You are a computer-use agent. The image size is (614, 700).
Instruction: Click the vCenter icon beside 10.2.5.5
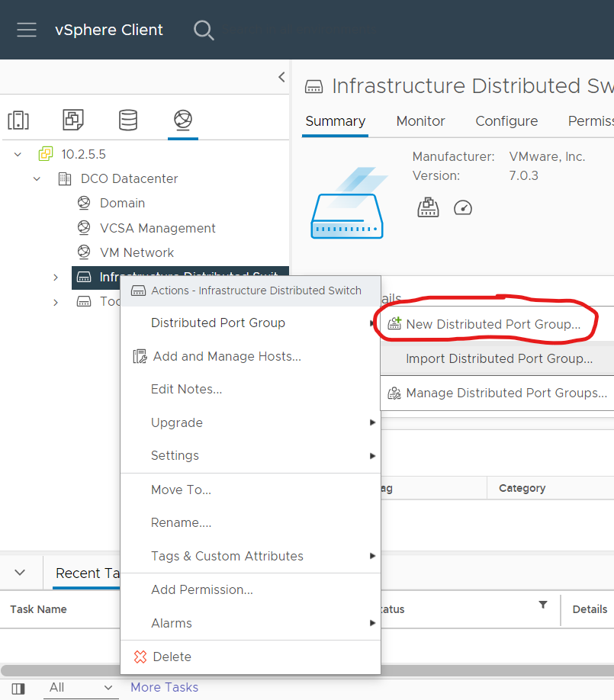[46, 154]
